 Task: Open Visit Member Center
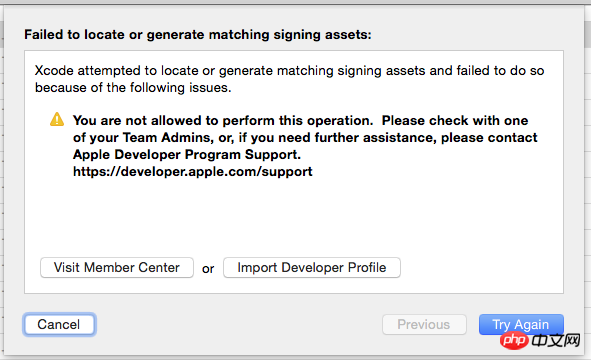(117, 268)
